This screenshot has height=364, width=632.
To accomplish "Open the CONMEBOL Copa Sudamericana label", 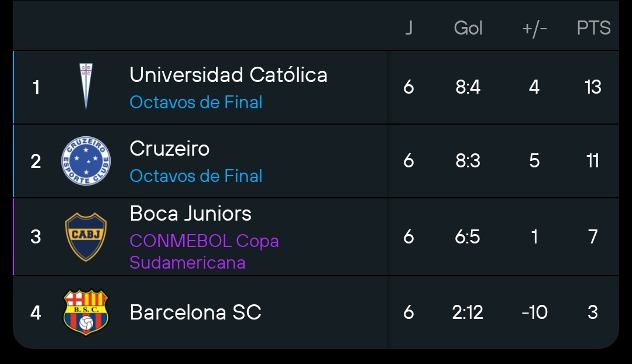I will pos(204,252).
